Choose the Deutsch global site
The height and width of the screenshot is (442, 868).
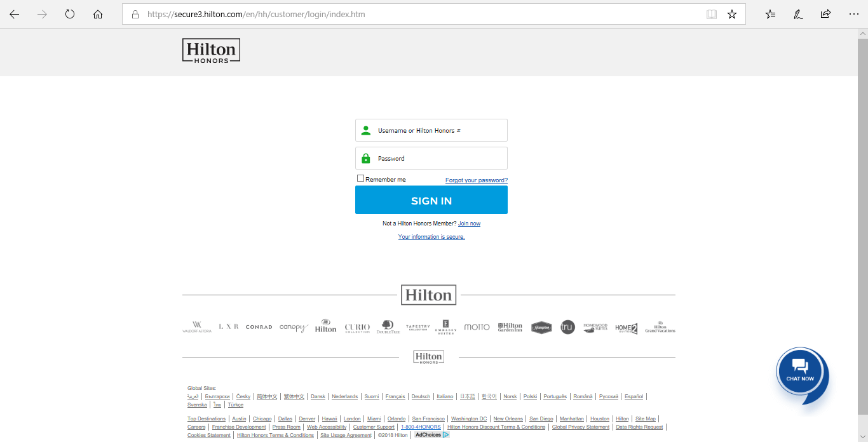tap(421, 396)
